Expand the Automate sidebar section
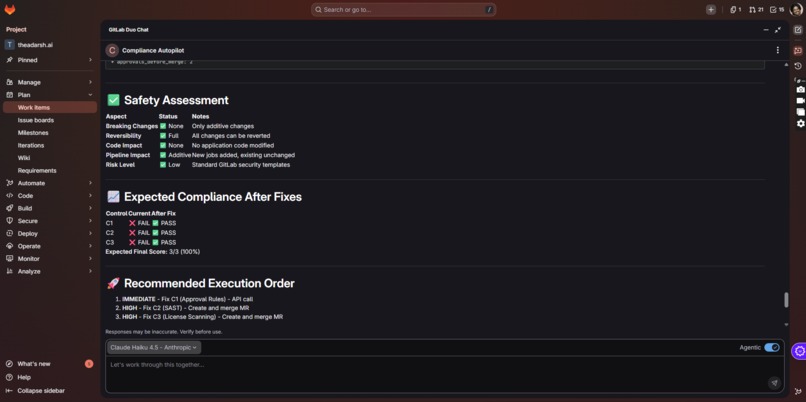 click(50, 183)
